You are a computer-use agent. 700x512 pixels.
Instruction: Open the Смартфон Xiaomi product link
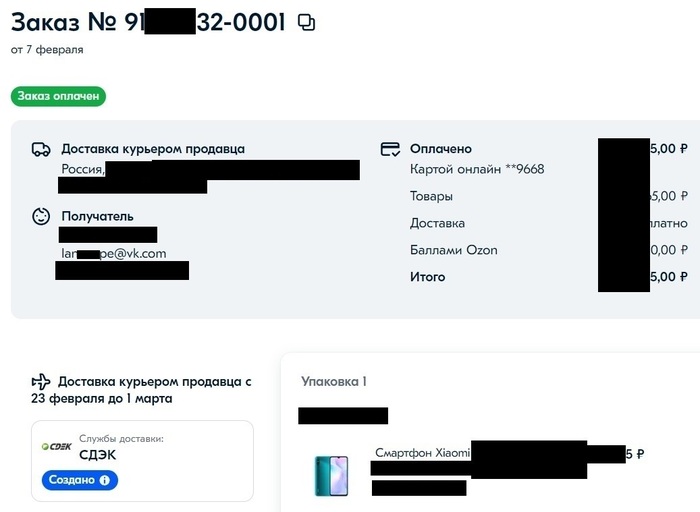422,453
